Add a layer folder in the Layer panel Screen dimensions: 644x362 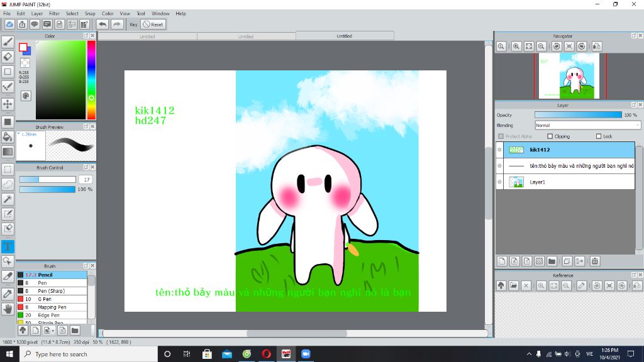pyautogui.click(x=552, y=261)
